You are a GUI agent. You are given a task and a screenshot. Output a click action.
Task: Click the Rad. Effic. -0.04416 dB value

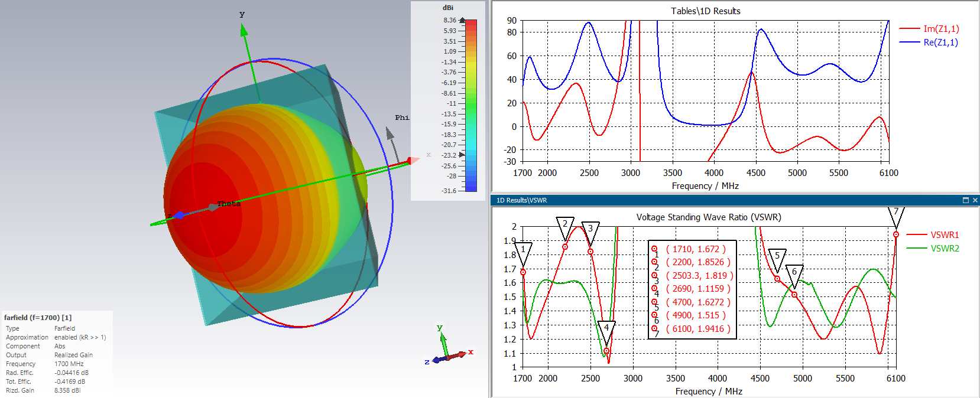[x=72, y=373]
